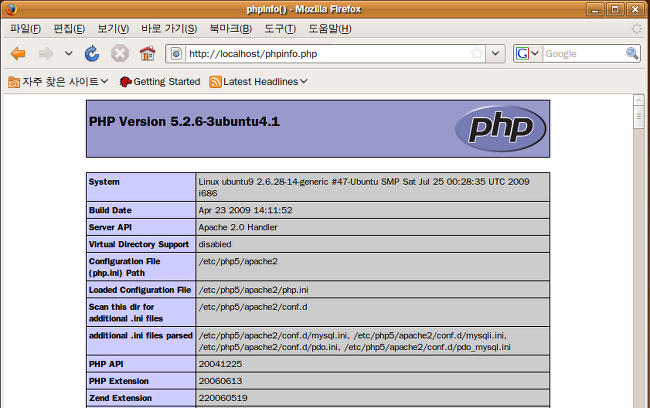Click the additional .ini files parsed label
This screenshot has width=650, height=408.
pos(141,335)
